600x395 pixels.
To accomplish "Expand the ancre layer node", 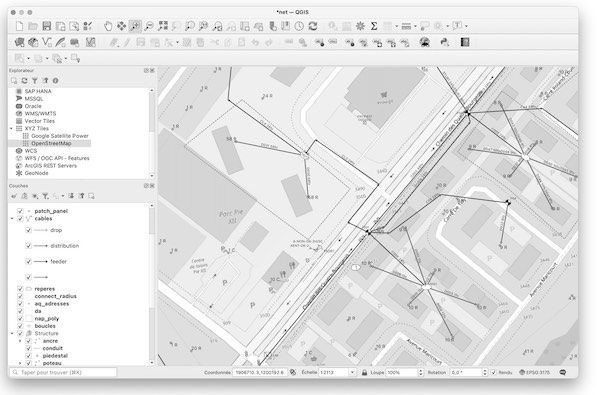I will [20, 341].
